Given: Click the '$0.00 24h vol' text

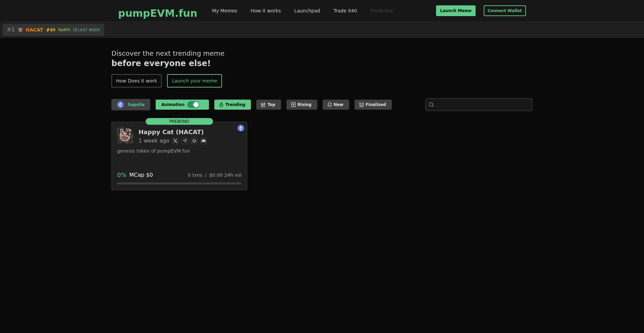Looking at the screenshot, I should [x=225, y=175].
